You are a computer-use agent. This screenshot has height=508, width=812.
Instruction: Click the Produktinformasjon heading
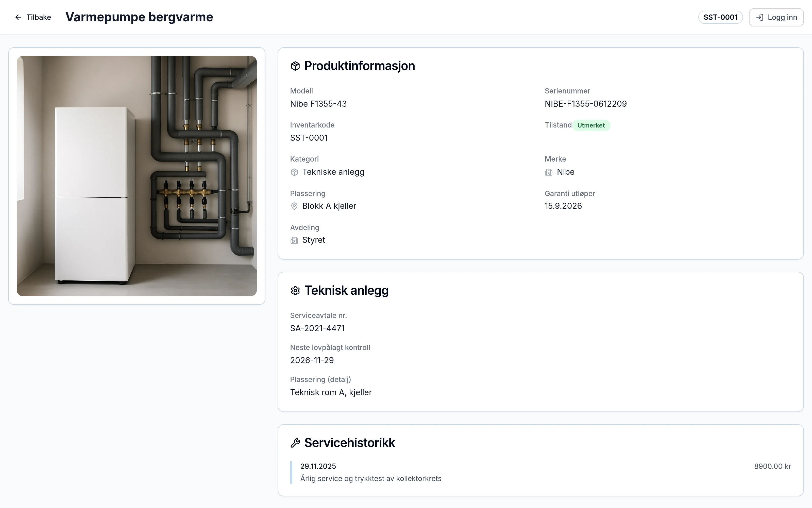[359, 66]
